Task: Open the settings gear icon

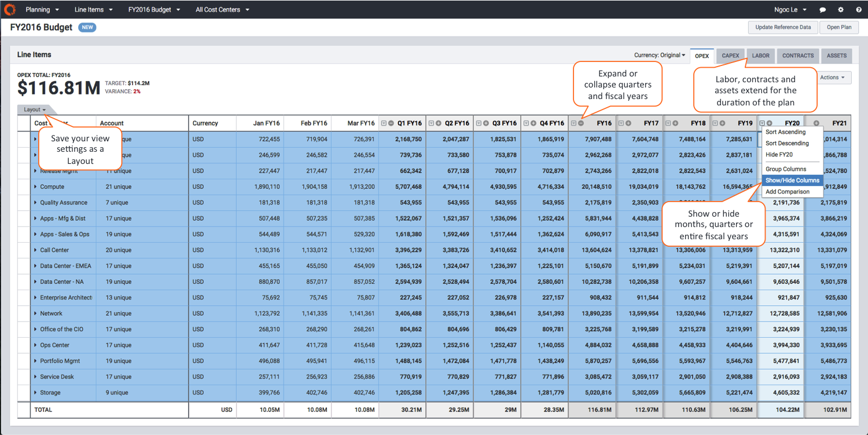Action: pyautogui.click(x=841, y=10)
